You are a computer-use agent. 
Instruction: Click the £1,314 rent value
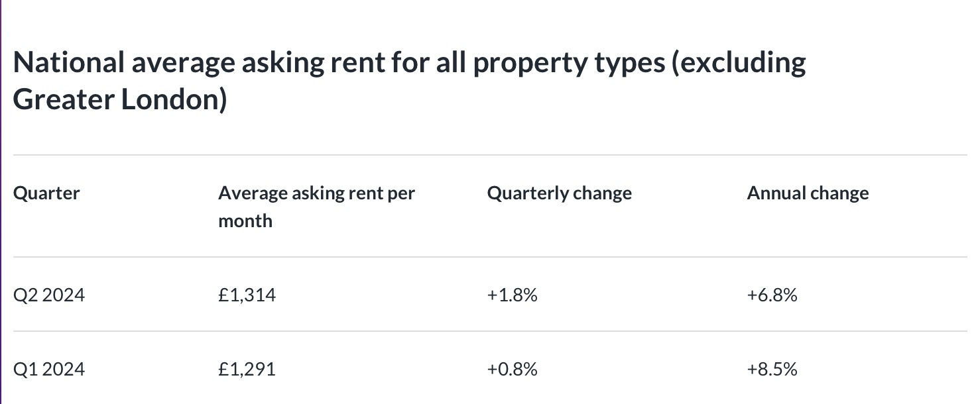[x=247, y=295]
